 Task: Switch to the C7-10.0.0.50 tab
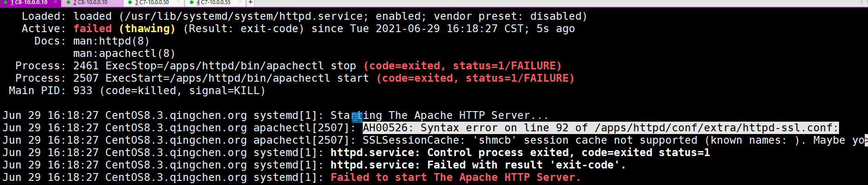pos(154,3)
